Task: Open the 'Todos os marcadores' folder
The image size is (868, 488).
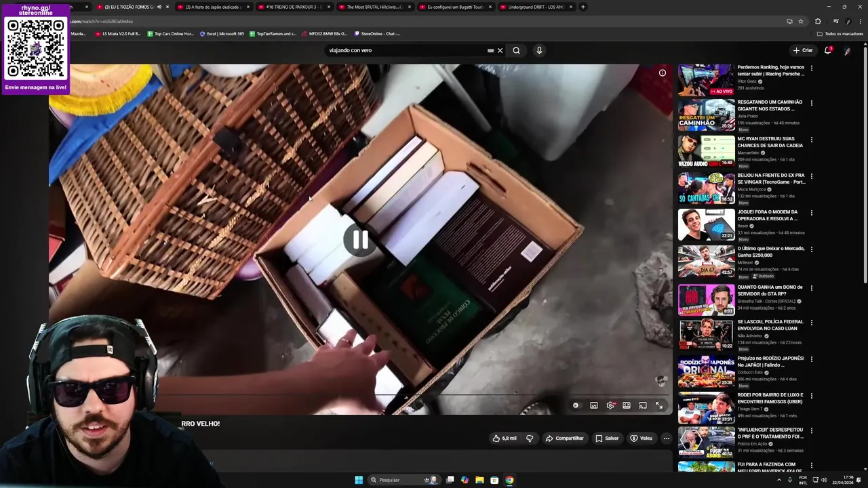Action: coord(840,33)
